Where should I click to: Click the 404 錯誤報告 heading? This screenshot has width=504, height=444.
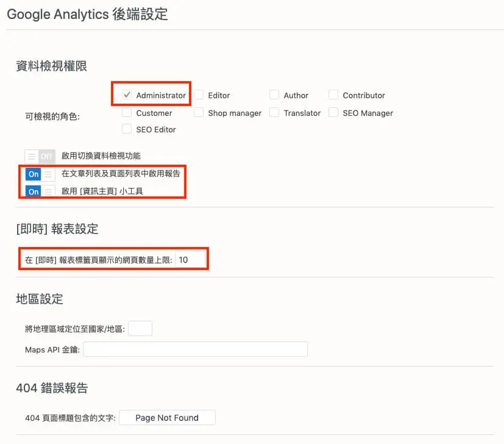[52, 388]
